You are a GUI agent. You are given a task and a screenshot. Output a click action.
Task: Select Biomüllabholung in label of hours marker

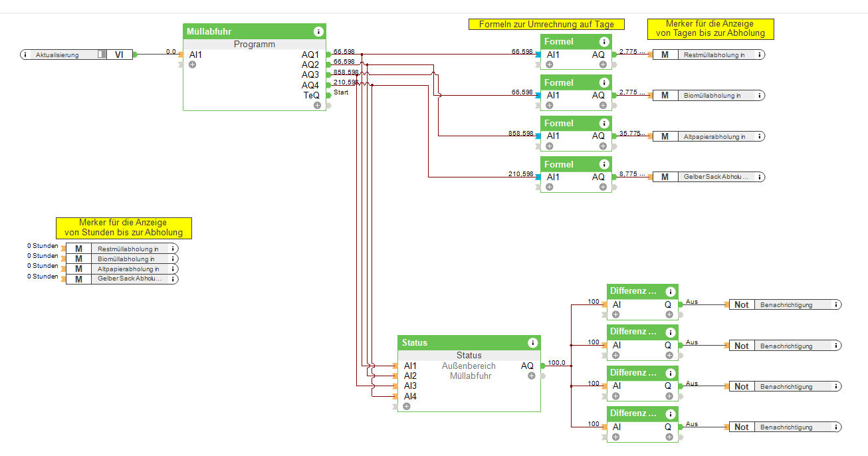[126, 259]
